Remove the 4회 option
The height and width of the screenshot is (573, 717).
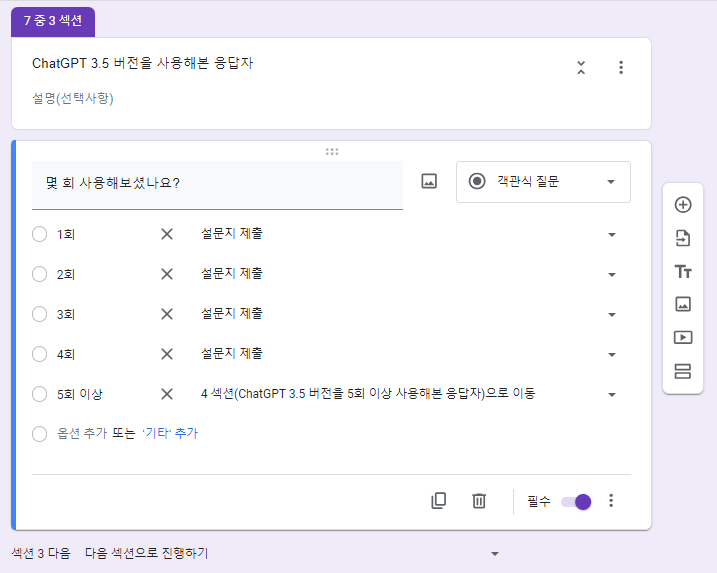click(x=167, y=354)
